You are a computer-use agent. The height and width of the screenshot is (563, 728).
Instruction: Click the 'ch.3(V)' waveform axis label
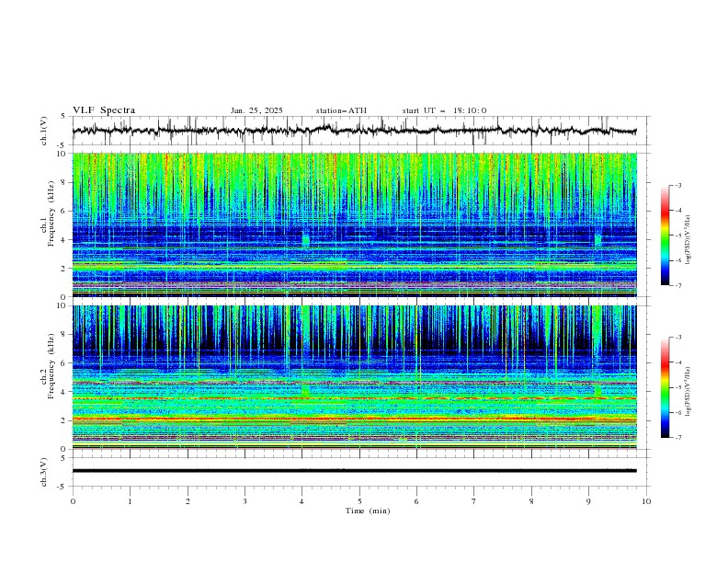point(44,472)
